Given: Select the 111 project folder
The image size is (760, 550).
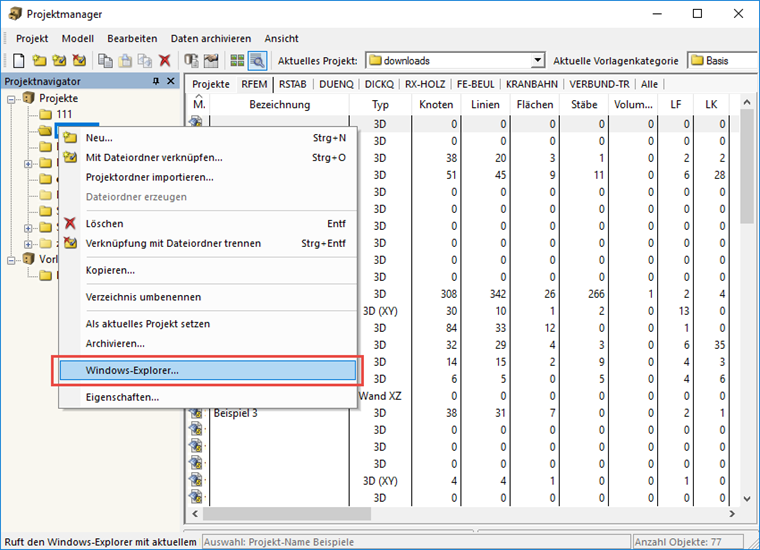Looking at the screenshot, I should (64, 114).
